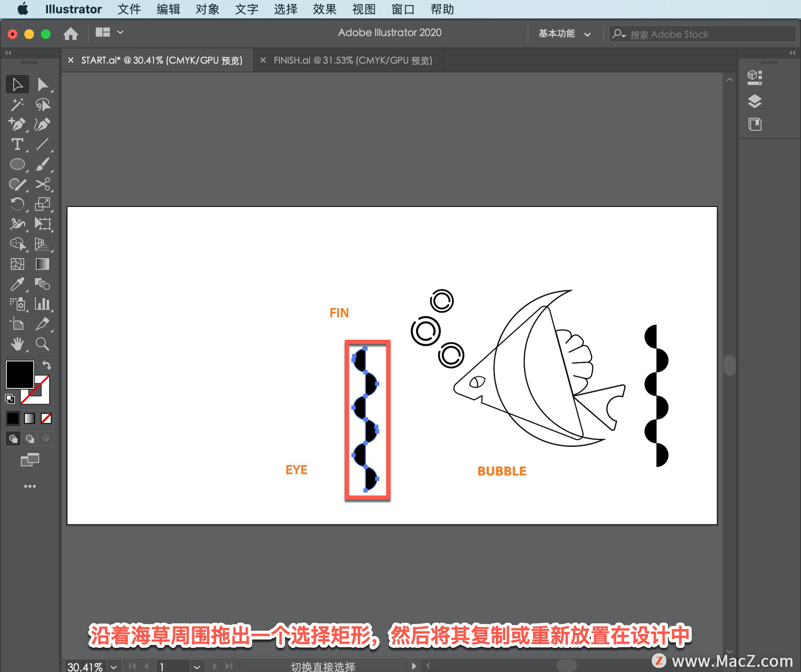Apply Gradient mode button

click(30, 418)
